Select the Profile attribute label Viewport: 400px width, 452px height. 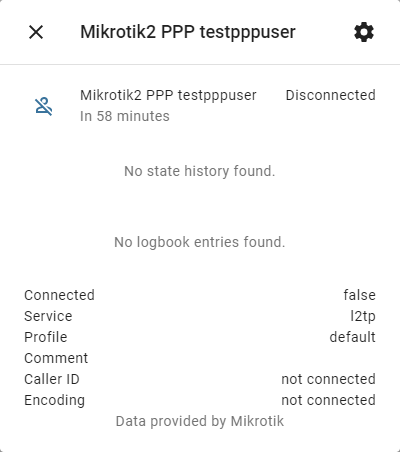click(x=46, y=337)
